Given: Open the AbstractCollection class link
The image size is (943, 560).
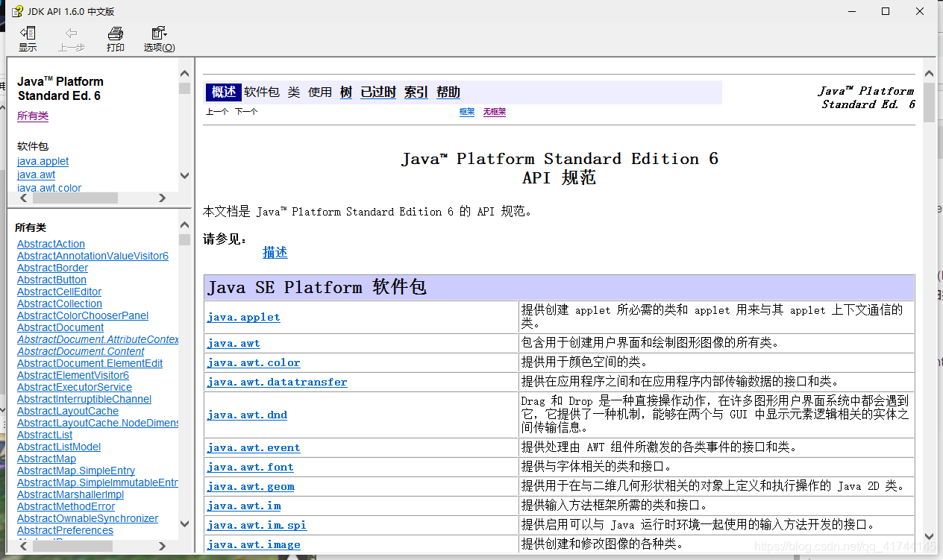Looking at the screenshot, I should pyautogui.click(x=60, y=303).
